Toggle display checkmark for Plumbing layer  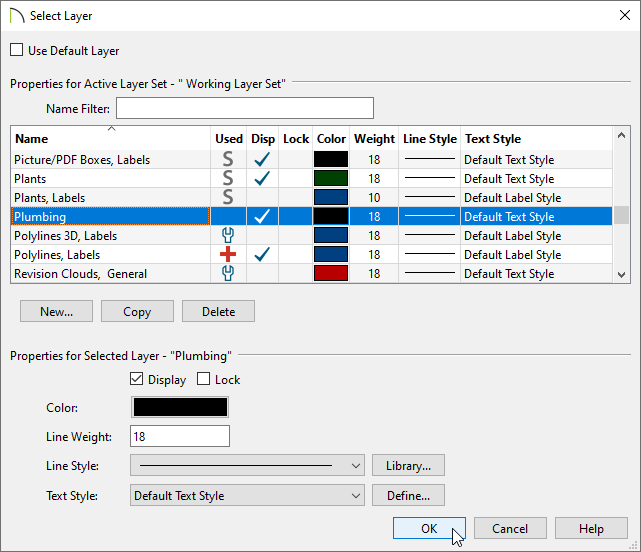[262, 216]
